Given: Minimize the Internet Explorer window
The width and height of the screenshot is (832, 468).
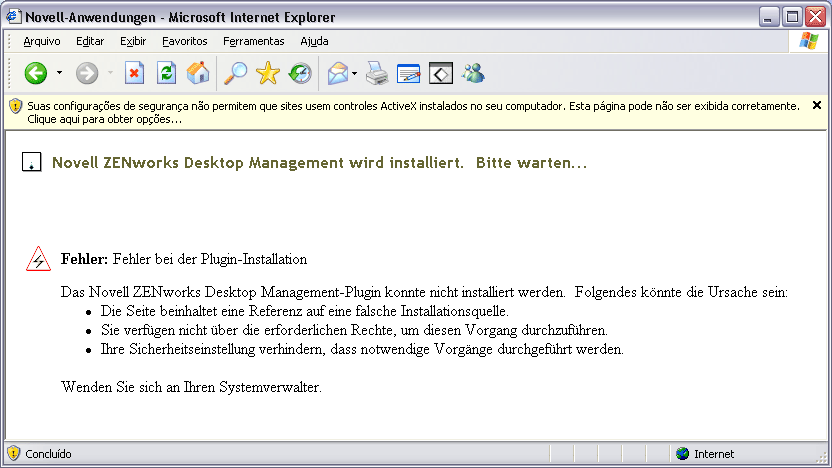Looking at the screenshot, I should click(x=768, y=16).
